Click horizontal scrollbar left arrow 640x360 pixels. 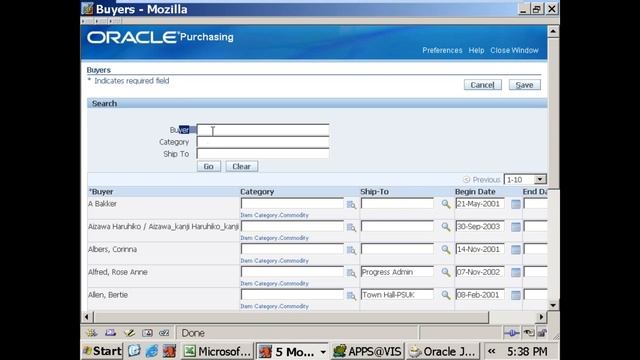pyautogui.click(x=87, y=317)
